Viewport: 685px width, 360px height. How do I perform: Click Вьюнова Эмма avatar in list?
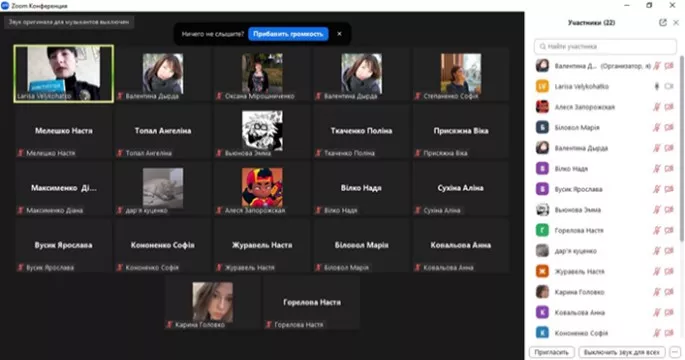click(x=542, y=210)
